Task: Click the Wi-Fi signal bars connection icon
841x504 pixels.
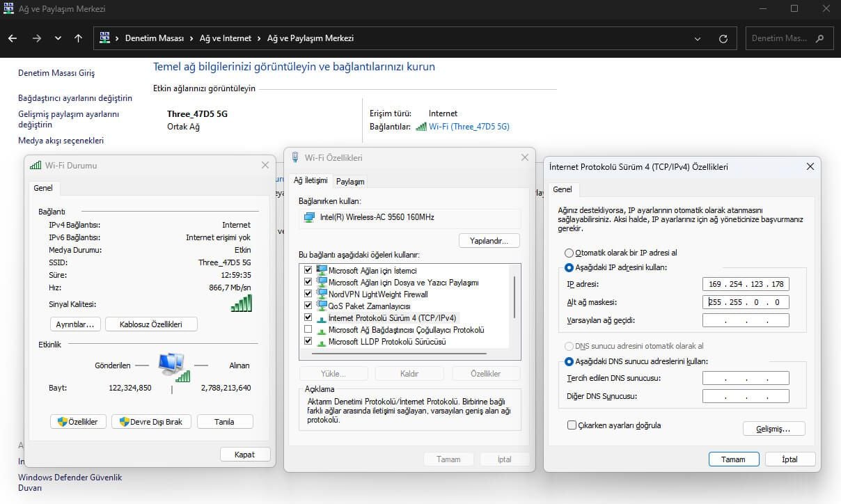Action: [x=420, y=127]
